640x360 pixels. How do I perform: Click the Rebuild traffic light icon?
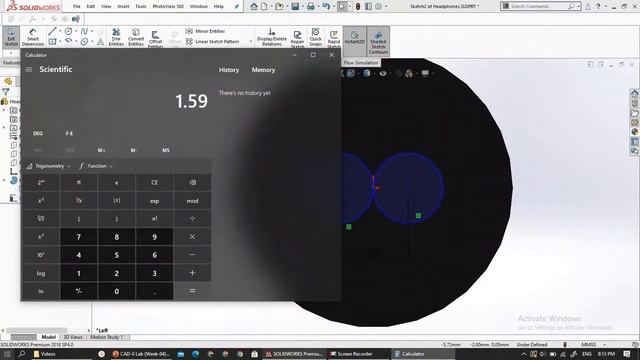coord(358,6)
